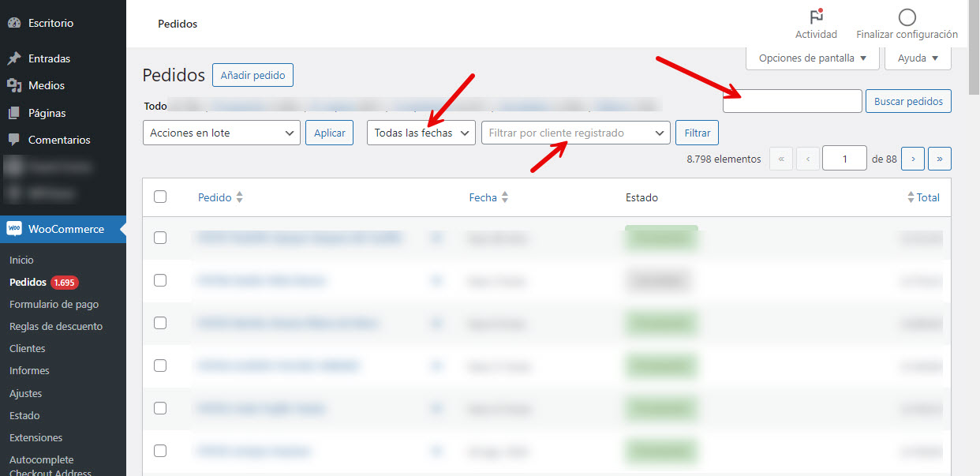Click the Finalizar configuración circle icon
The image size is (980, 476).
point(907,17)
